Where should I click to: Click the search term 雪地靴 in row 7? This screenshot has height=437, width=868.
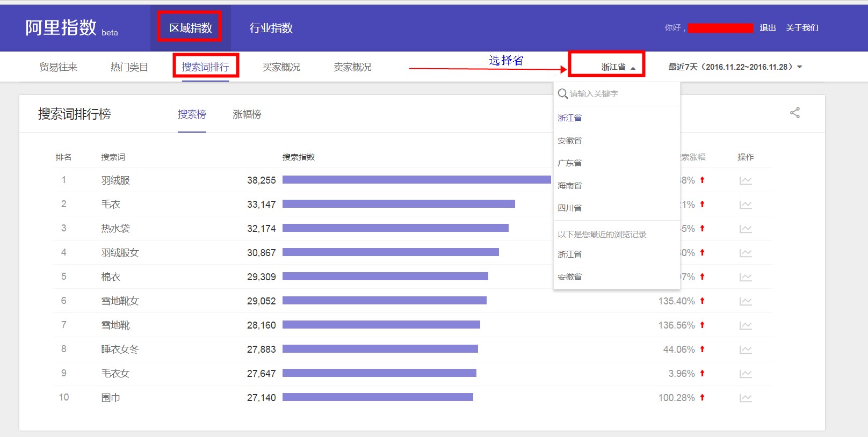[115, 325]
